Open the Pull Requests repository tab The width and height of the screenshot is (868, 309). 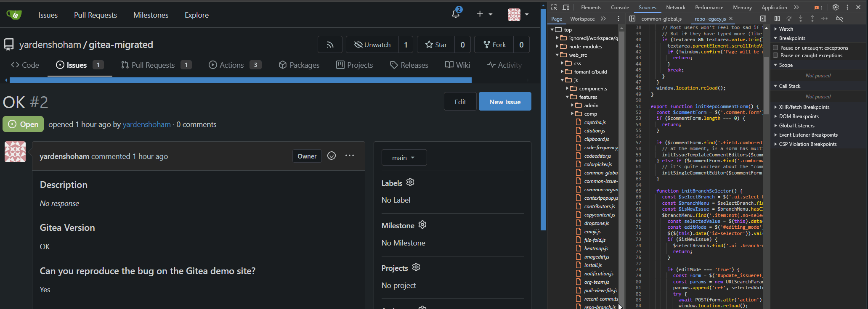153,65
